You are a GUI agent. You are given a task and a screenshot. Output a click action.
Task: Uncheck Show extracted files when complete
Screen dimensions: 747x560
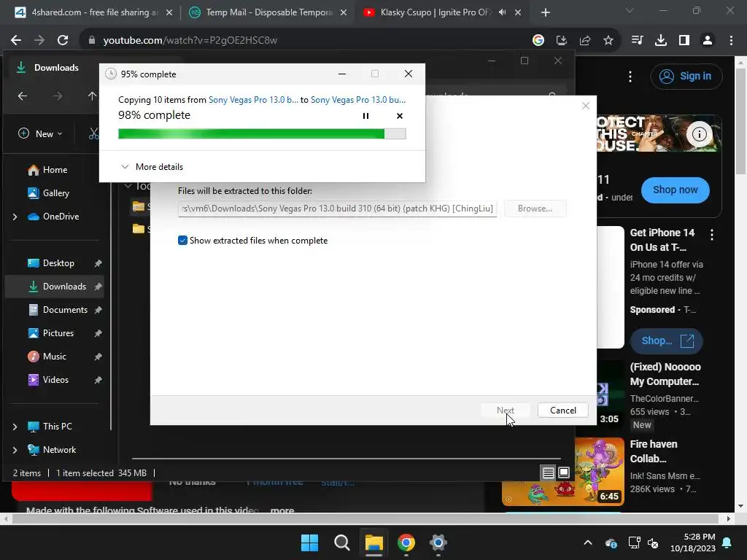click(182, 241)
